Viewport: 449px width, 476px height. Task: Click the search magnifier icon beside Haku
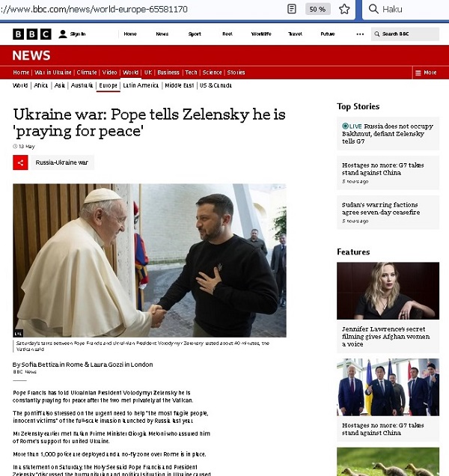373,9
